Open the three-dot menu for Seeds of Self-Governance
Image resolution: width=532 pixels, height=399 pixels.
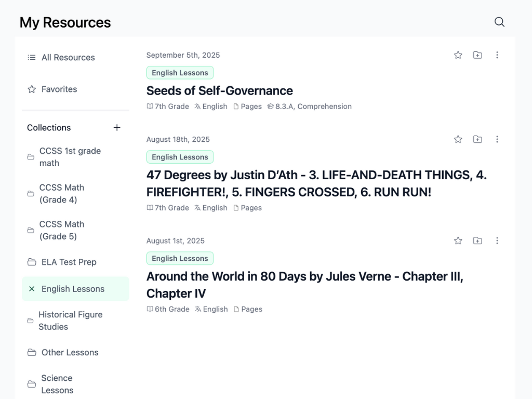(x=497, y=55)
